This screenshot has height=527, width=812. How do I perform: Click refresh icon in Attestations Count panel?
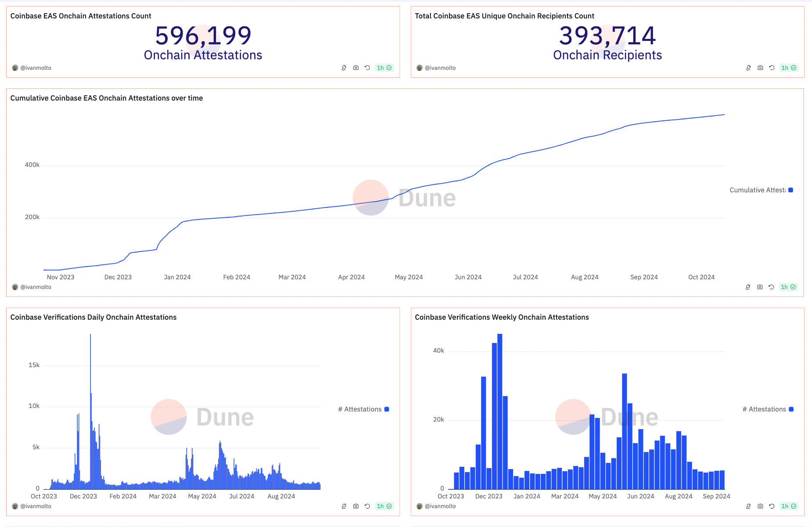[x=367, y=68]
